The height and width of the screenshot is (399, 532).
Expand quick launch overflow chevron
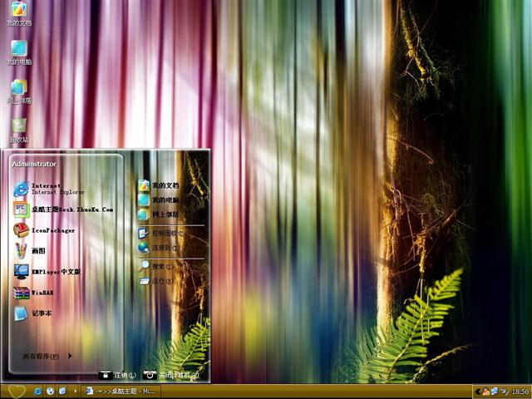pos(75,392)
